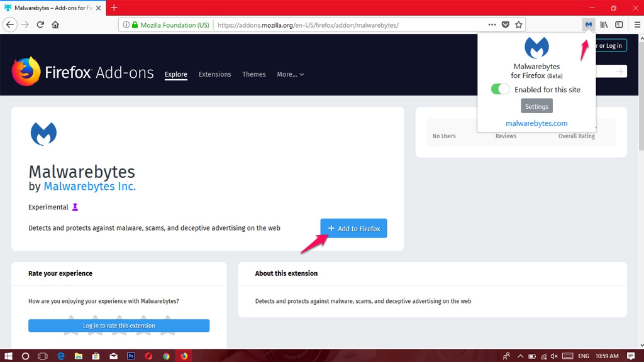Open the Opera browser taskbar icon

pos(148,356)
